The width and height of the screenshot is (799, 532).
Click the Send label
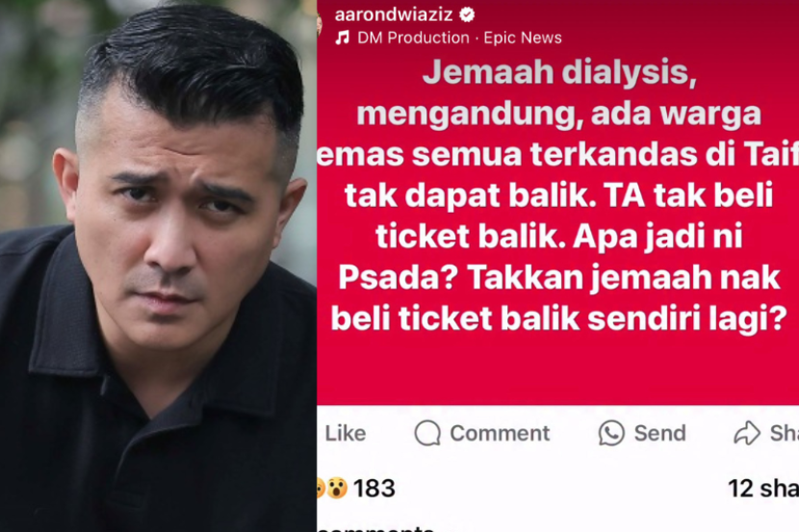(x=659, y=433)
